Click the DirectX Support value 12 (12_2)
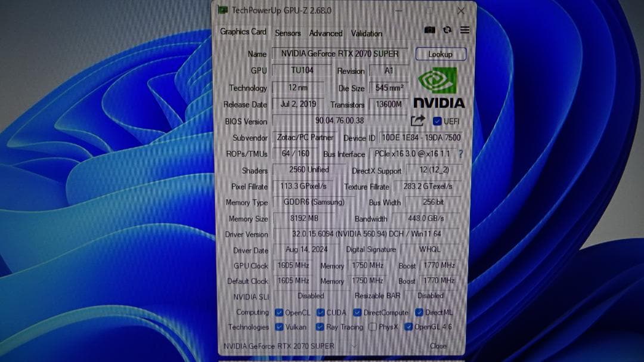 point(434,170)
